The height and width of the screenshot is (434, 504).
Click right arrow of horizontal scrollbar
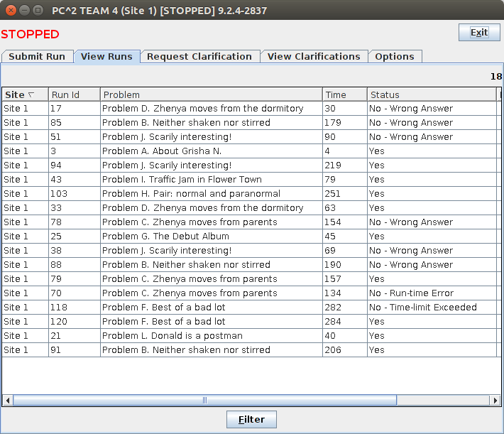495,401
